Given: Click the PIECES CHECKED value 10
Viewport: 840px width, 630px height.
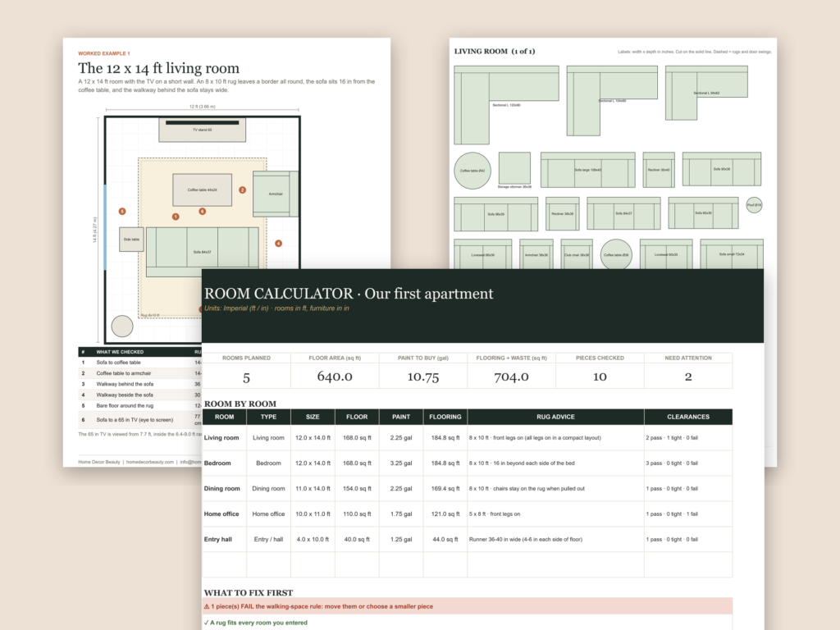Looking at the screenshot, I should 600,377.
